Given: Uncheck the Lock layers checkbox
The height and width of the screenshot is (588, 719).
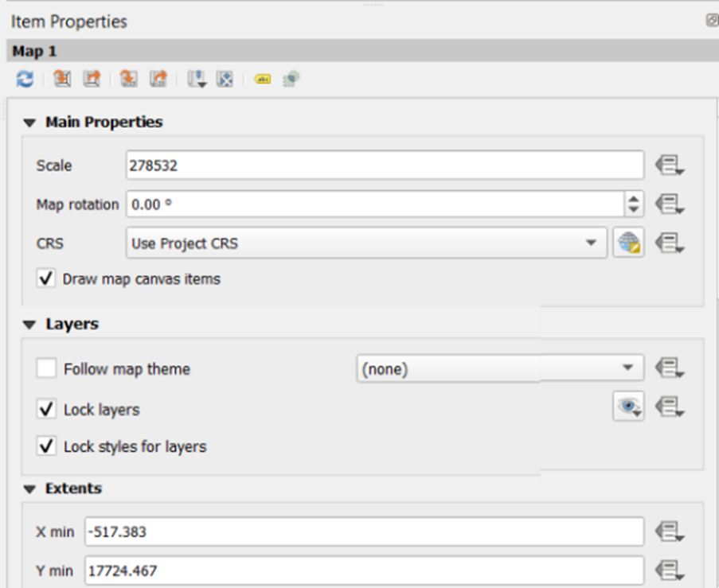Looking at the screenshot, I should pyautogui.click(x=47, y=410).
